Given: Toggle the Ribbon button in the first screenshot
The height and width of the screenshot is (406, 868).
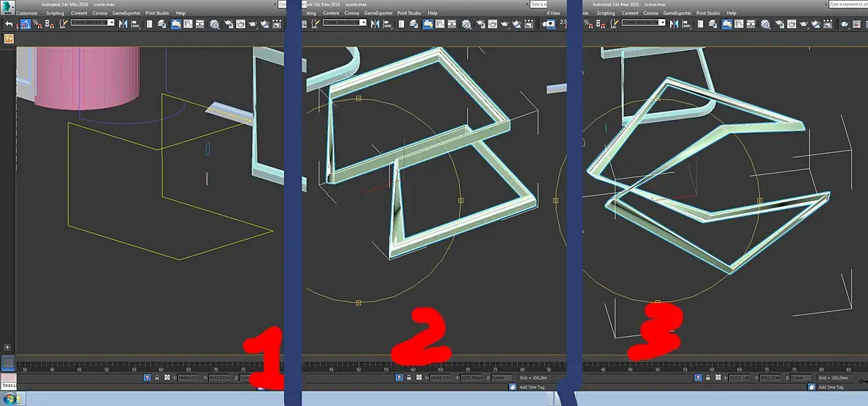Looking at the screenshot, I should coord(176,24).
